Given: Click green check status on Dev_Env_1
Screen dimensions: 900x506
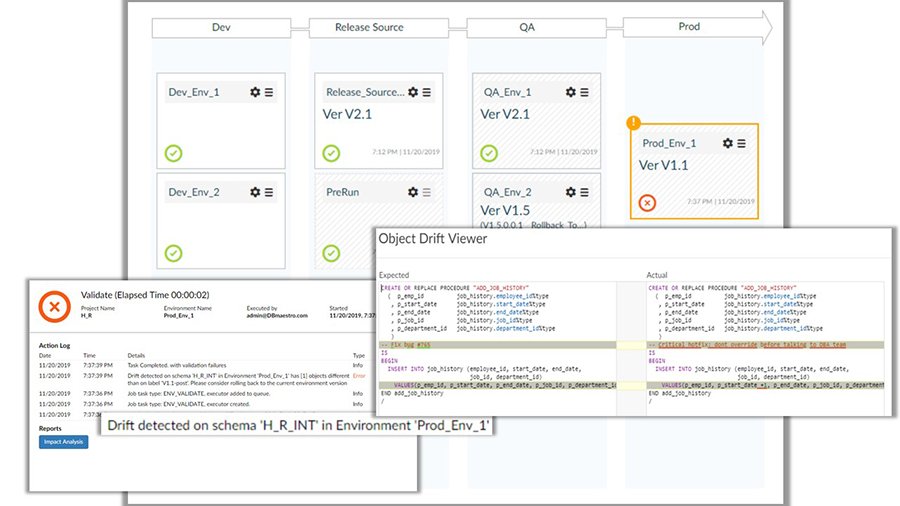Looking at the screenshot, I should (x=174, y=153).
